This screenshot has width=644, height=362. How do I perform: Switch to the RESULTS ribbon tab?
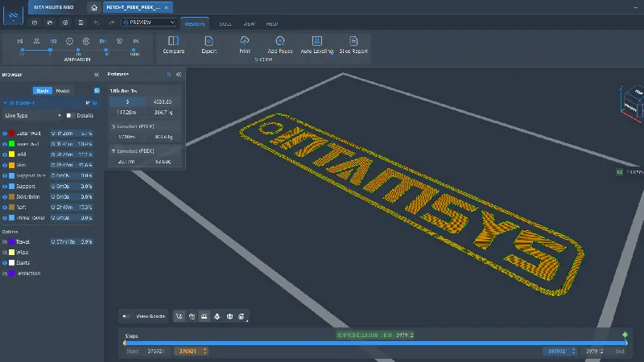[195, 24]
